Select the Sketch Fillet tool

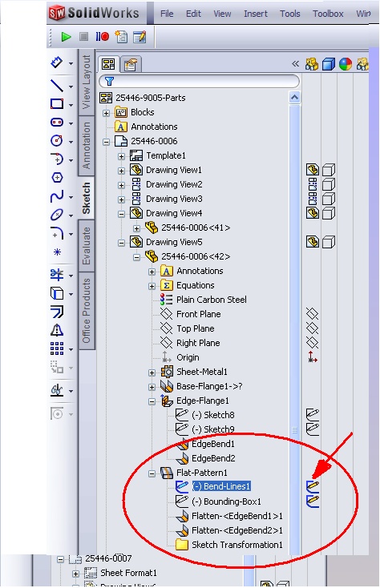(x=57, y=233)
